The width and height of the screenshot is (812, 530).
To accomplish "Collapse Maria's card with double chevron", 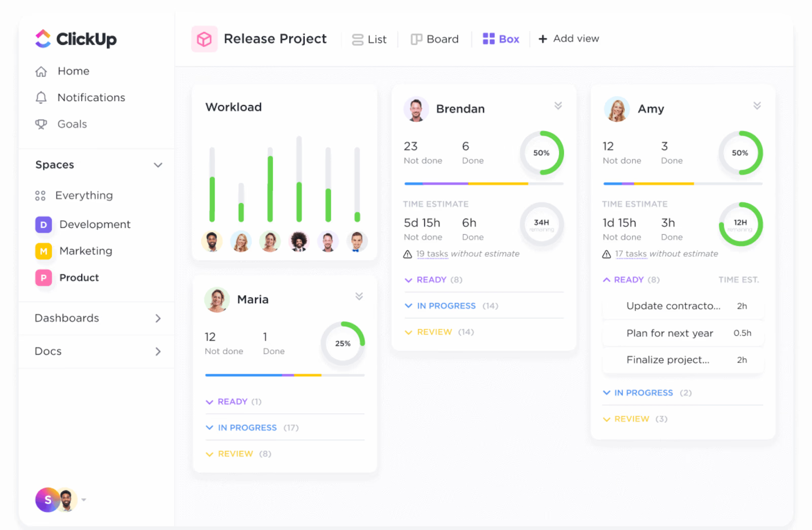I will point(359,296).
